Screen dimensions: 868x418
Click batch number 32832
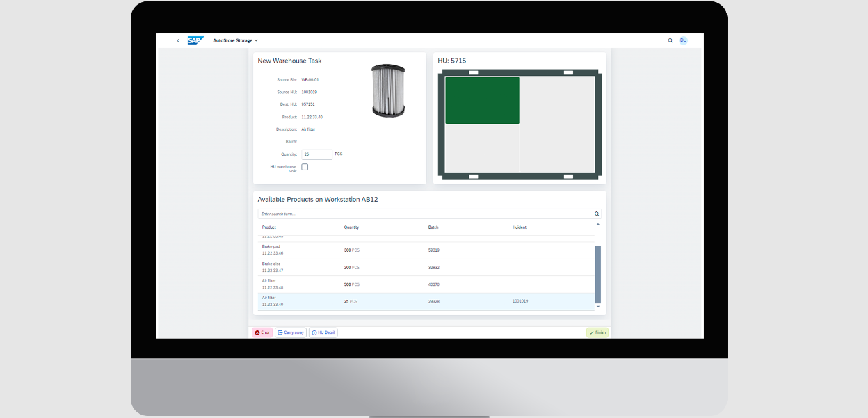pyautogui.click(x=433, y=268)
